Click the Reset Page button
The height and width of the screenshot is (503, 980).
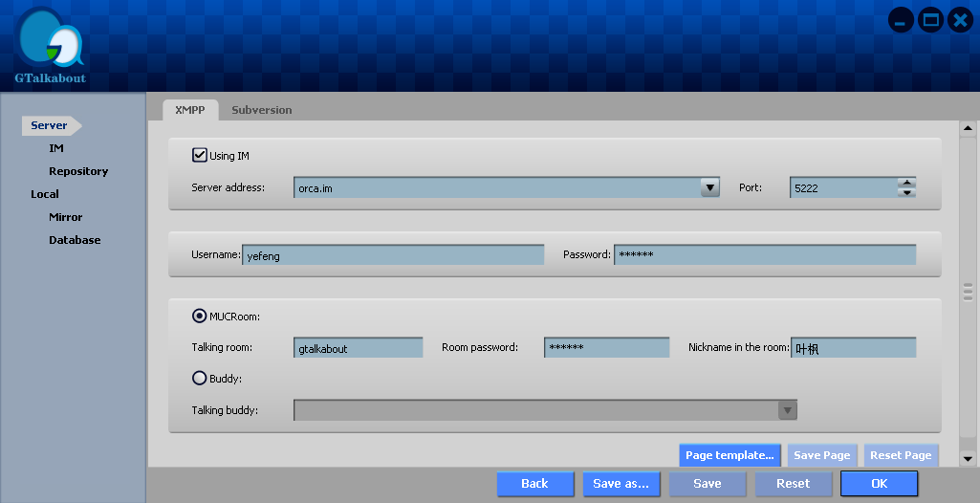tap(901, 455)
